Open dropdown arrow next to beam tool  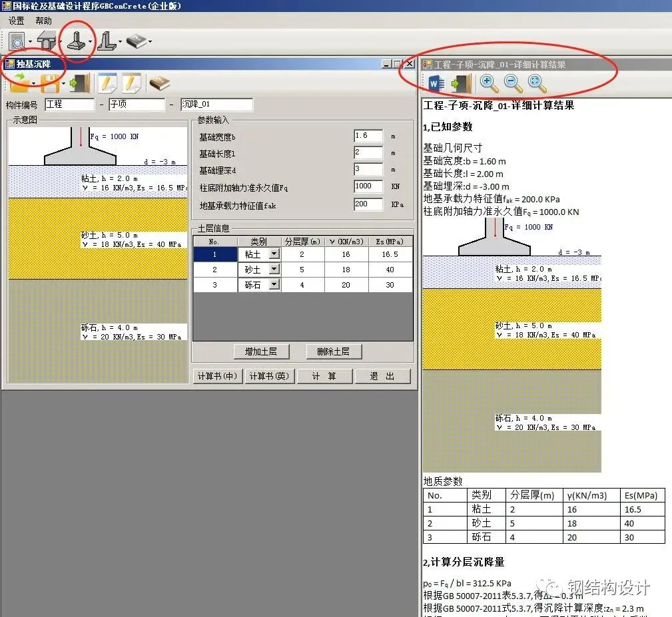(x=61, y=41)
